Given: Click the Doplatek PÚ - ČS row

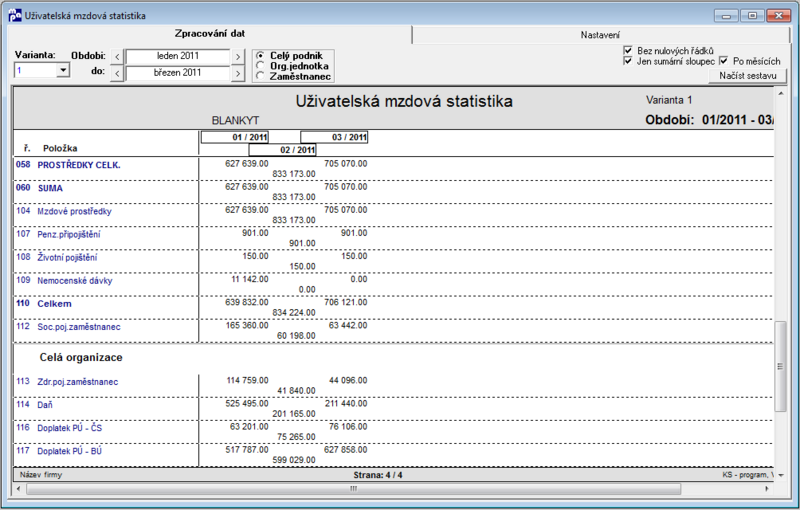Looking at the screenshot, I should pyautogui.click(x=393, y=431).
